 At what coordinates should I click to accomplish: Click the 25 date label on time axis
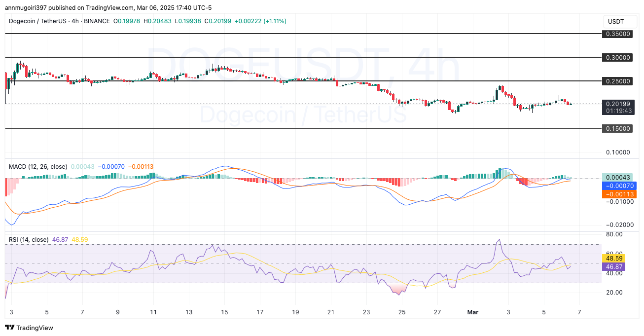pyautogui.click(x=402, y=312)
